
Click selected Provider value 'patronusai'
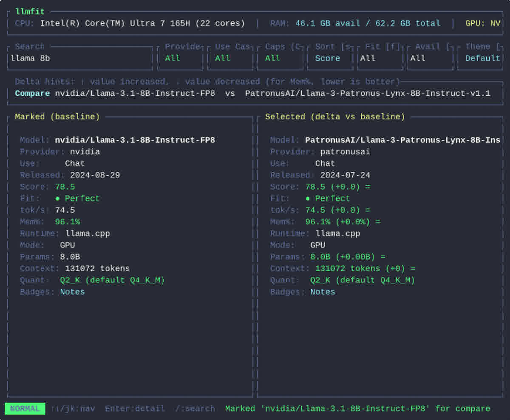tap(345, 152)
